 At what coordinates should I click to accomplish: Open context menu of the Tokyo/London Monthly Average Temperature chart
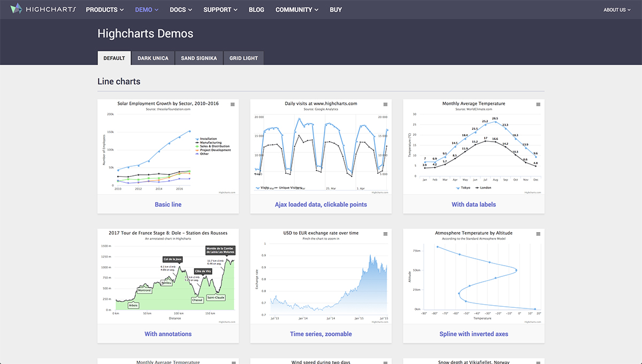(x=539, y=104)
